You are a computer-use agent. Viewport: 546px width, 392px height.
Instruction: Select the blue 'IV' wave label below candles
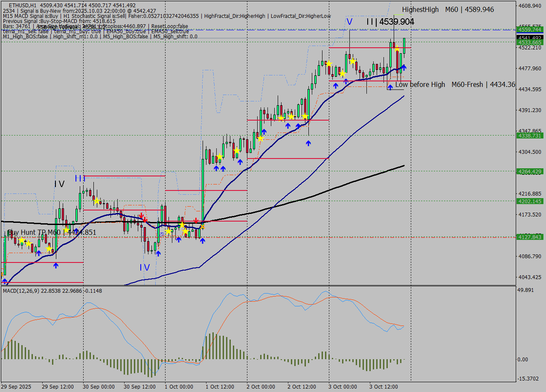(x=145, y=268)
